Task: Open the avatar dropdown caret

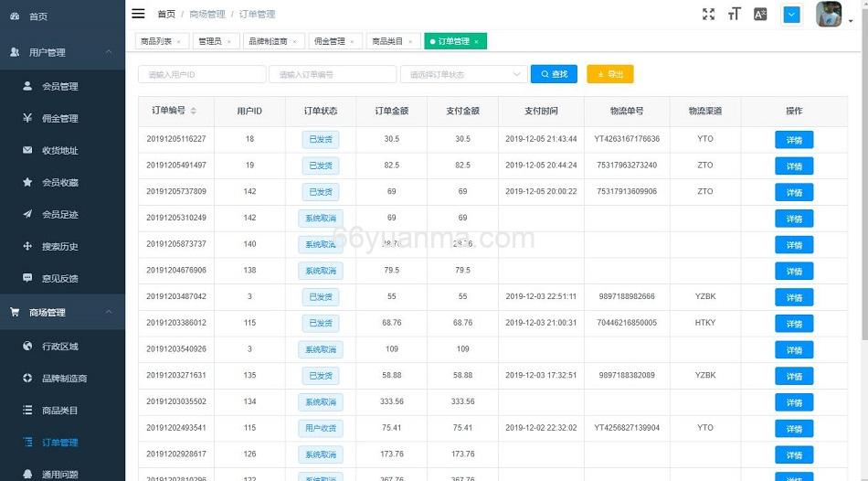Action: coord(851,21)
